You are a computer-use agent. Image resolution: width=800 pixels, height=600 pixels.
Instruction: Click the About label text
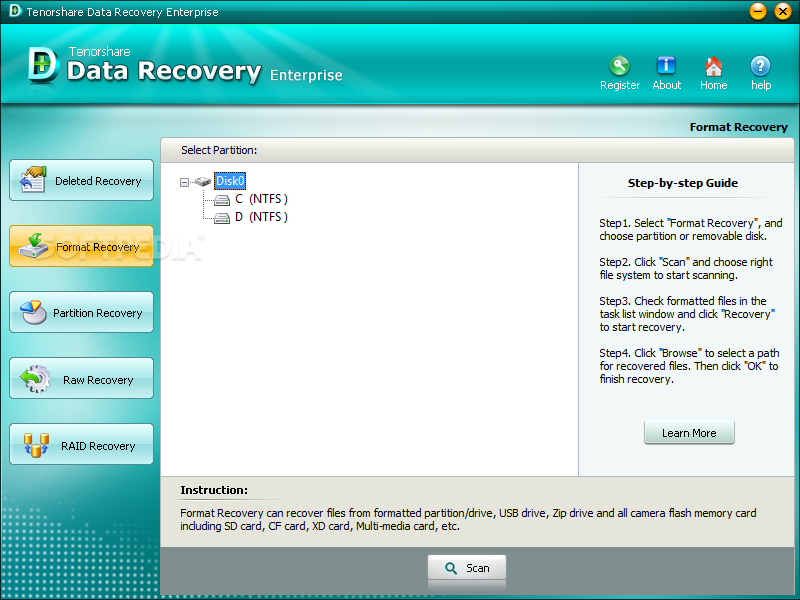(667, 85)
